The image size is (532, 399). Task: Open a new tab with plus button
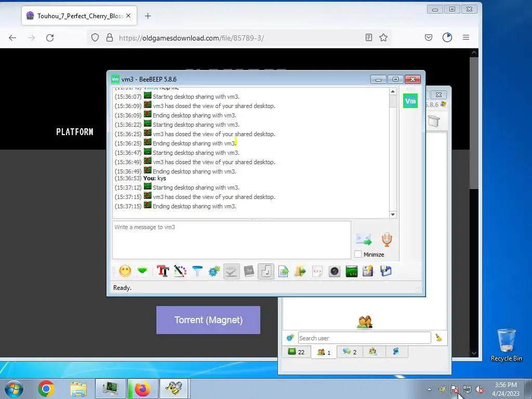click(148, 16)
